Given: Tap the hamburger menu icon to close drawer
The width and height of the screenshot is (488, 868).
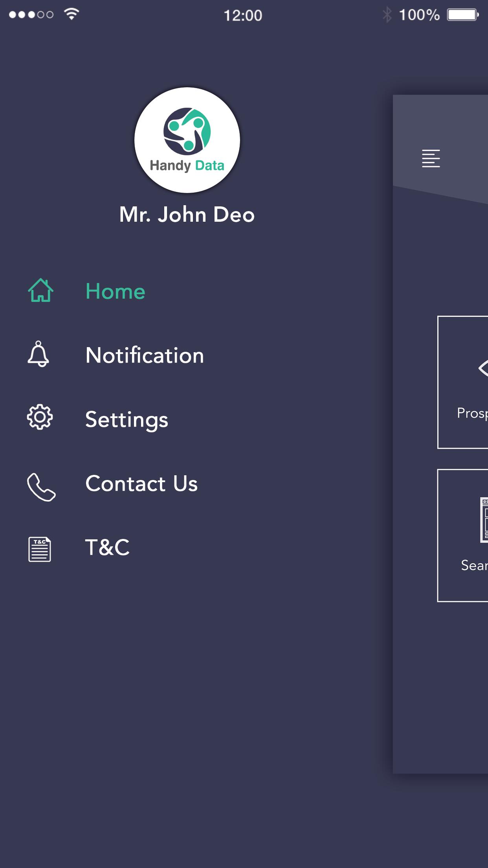Looking at the screenshot, I should (x=431, y=158).
